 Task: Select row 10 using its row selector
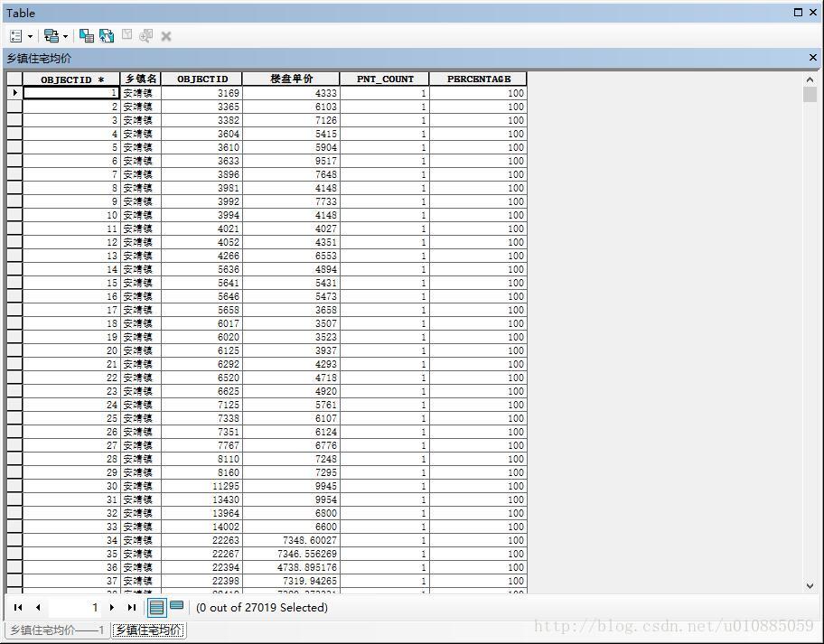(14, 215)
